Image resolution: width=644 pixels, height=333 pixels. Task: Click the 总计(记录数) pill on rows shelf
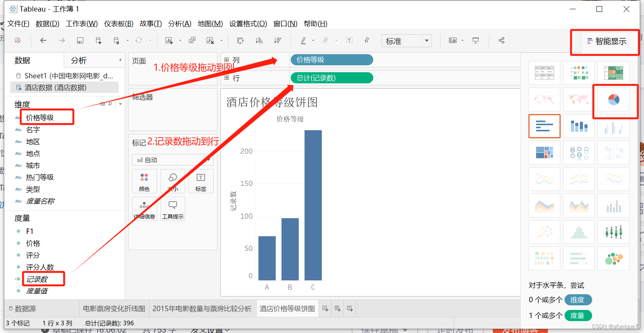pos(332,78)
